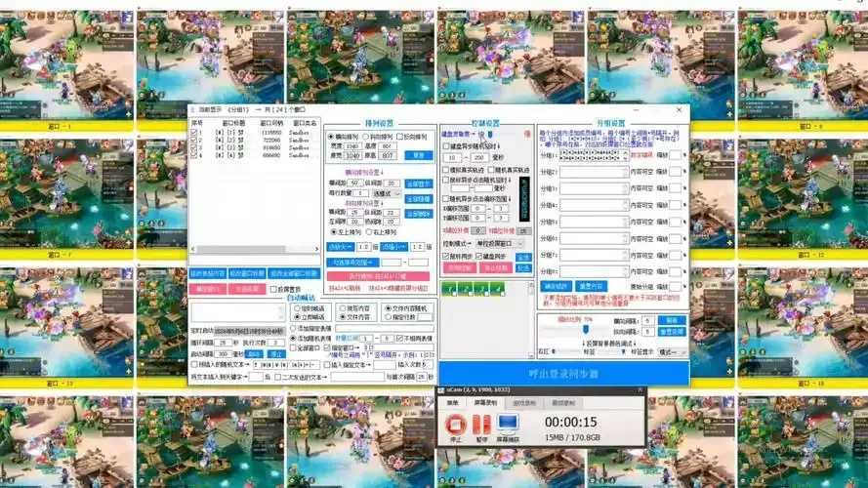Image resolution: width=868 pixels, height=488 pixels.
Task: Adjust the 键盘灵敏度 slider handle
Action: click(x=490, y=134)
